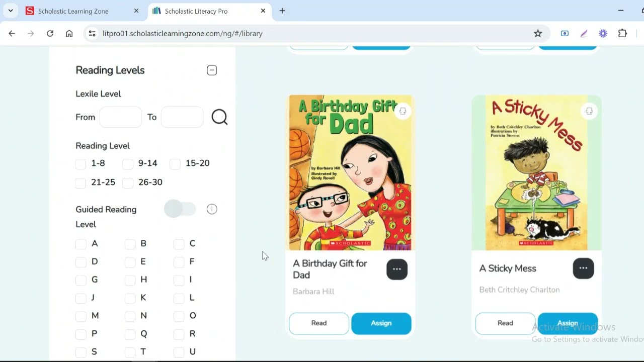Go forward with browser forward arrow
644x362 pixels.
[31, 34]
